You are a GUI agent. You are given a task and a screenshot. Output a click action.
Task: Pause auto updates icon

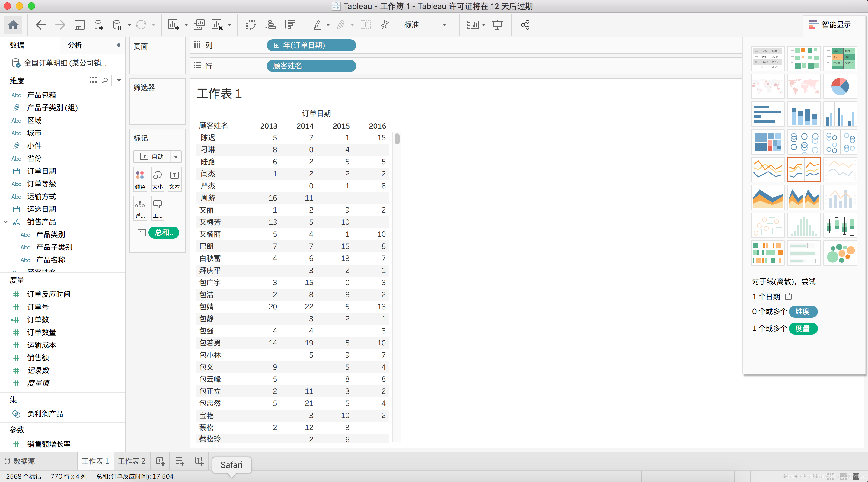click(117, 24)
